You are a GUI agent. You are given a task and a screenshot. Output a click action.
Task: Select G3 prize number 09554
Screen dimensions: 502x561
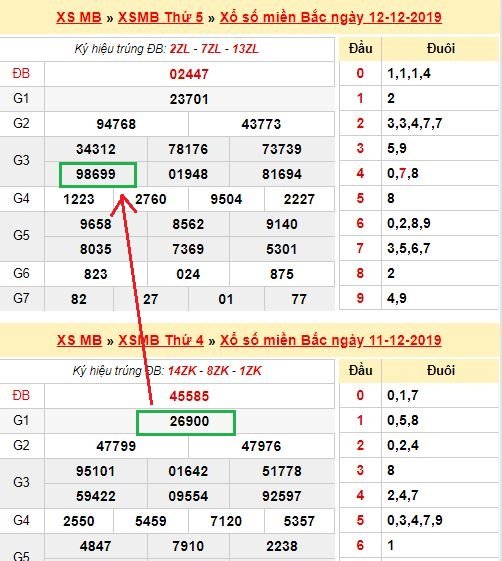click(x=188, y=496)
